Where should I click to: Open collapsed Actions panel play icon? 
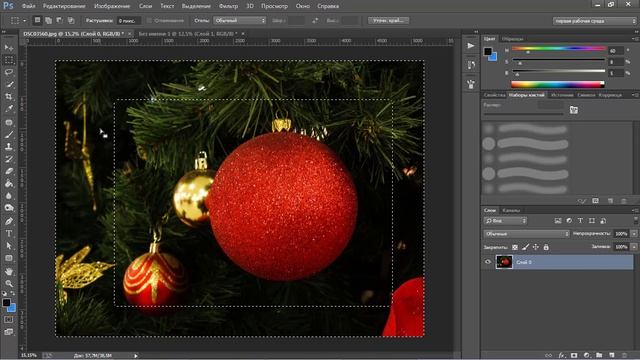coord(471,46)
